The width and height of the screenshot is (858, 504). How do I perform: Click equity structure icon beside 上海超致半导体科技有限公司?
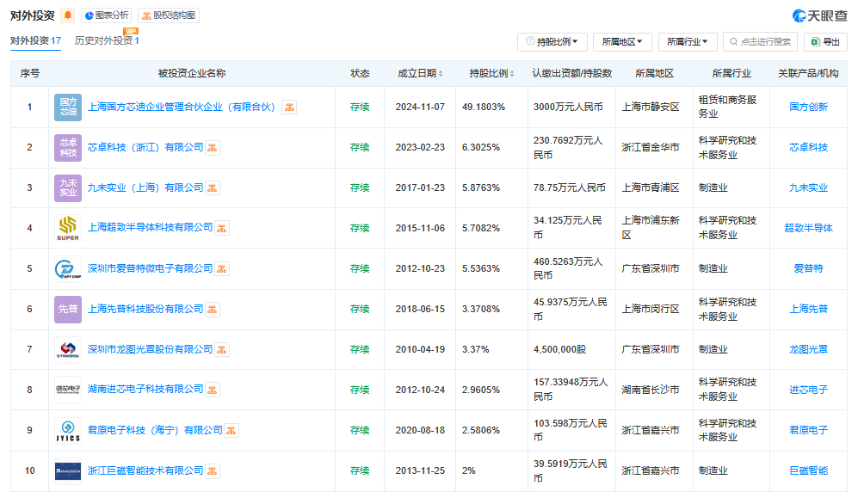point(222,228)
